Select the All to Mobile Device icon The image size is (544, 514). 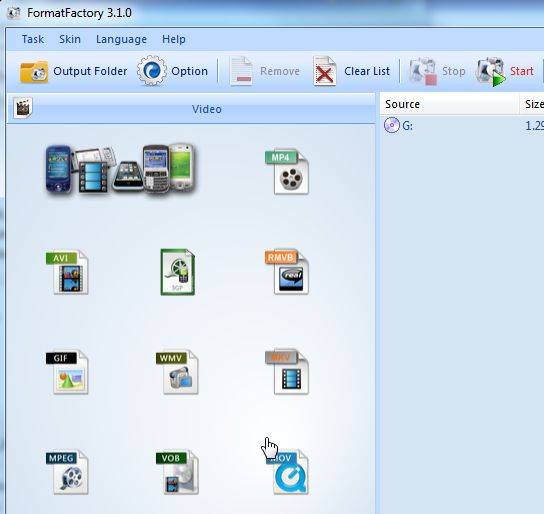(x=120, y=169)
